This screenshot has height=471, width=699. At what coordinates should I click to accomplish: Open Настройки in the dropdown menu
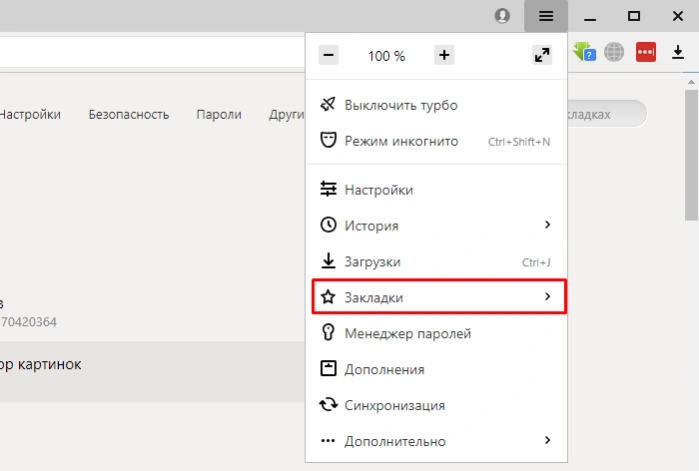[436, 190]
